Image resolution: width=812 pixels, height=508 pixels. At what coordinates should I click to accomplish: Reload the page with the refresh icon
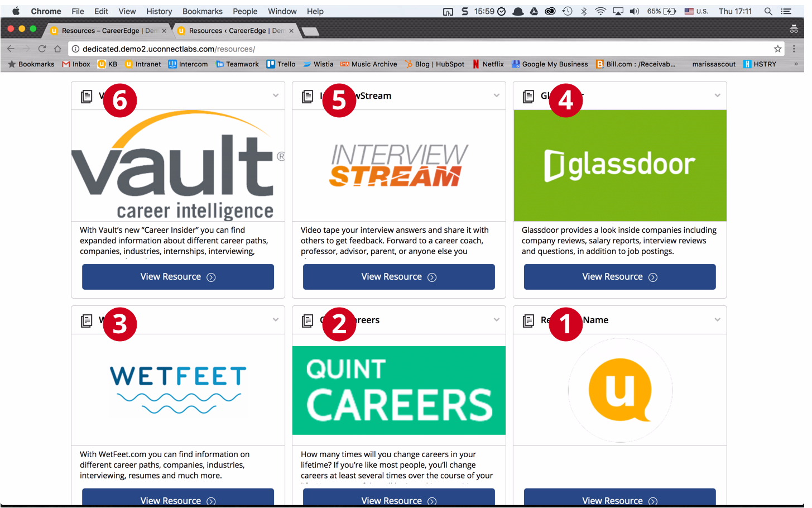click(x=42, y=49)
